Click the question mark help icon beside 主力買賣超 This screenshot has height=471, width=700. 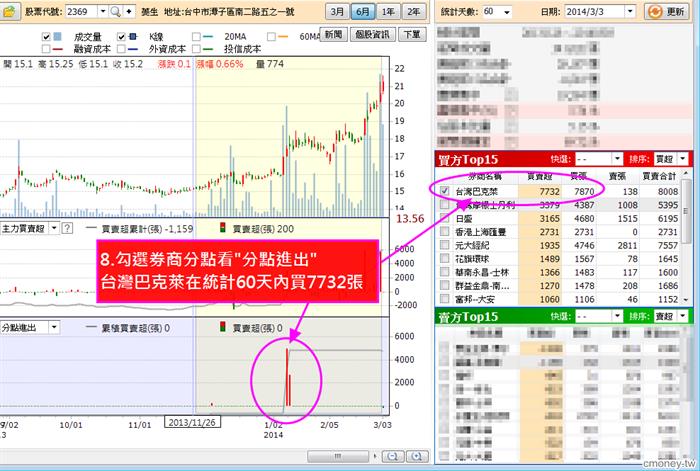67,229
